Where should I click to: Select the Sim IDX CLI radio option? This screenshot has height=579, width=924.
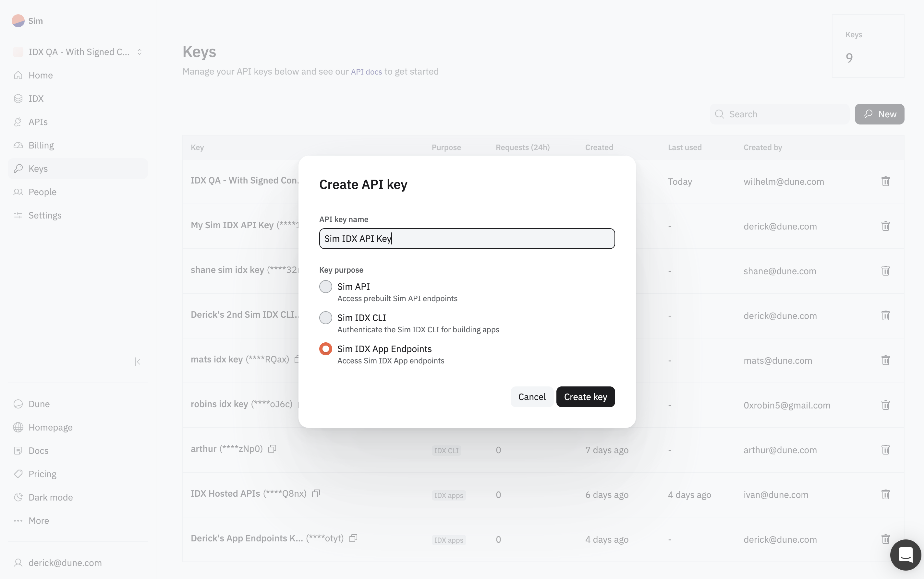(325, 317)
